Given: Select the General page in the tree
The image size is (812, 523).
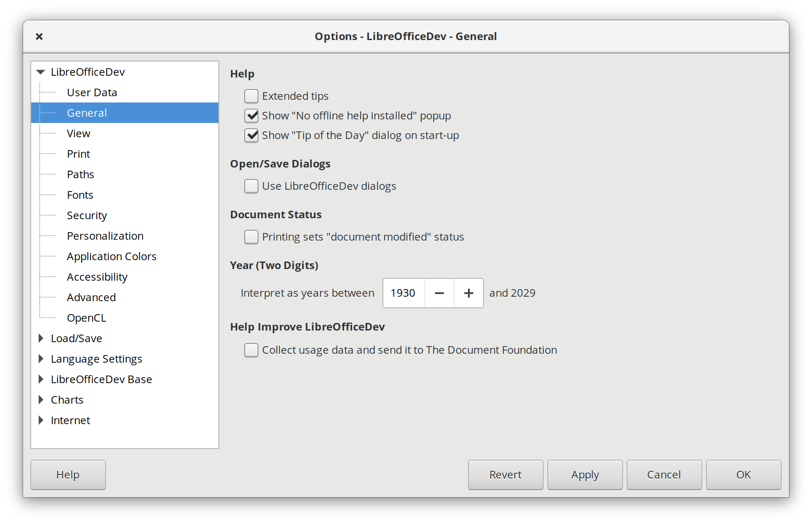Looking at the screenshot, I should [125, 113].
